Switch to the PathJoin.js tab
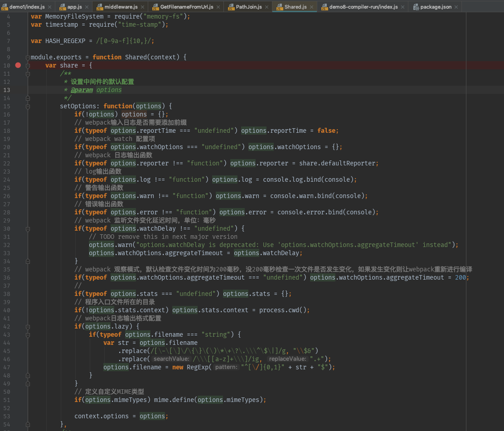The width and height of the screenshot is (504, 431). 248,7
